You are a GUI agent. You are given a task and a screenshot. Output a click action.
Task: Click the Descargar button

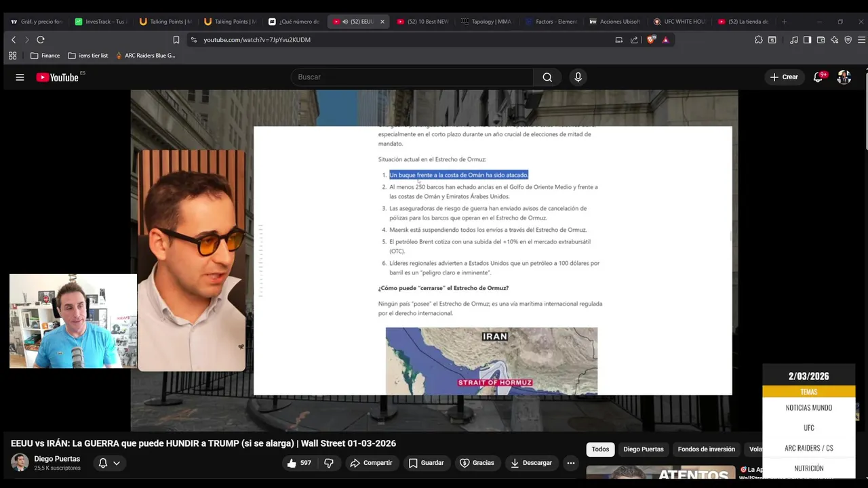coord(531,463)
